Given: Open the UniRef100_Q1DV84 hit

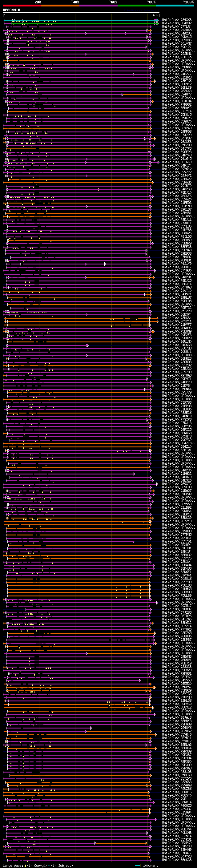Looking at the screenshot, I should [177, 386].
